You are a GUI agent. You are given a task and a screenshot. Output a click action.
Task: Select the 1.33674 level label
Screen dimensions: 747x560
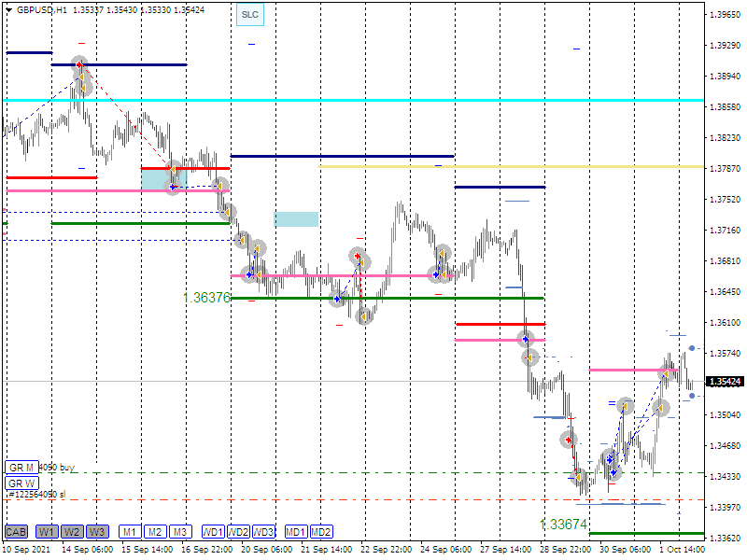pyautogui.click(x=564, y=525)
